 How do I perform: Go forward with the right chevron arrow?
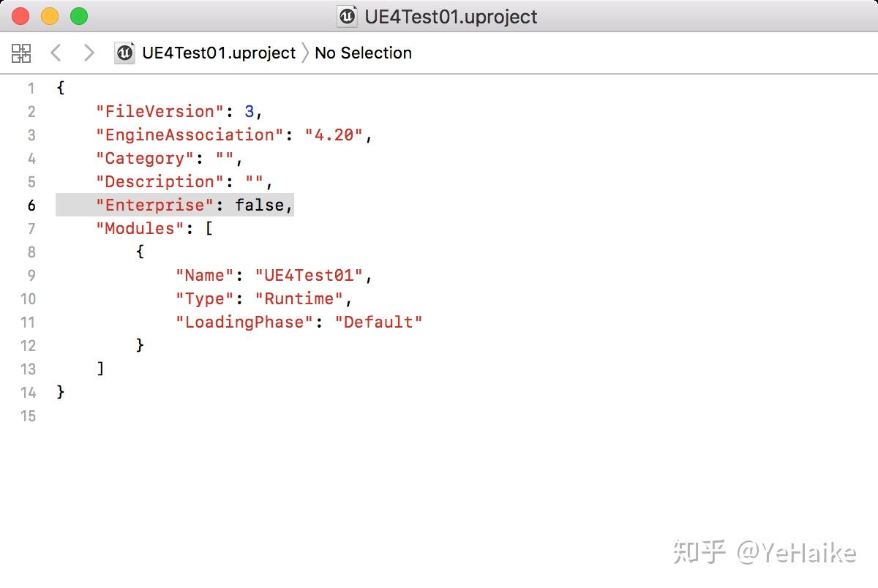click(x=89, y=53)
